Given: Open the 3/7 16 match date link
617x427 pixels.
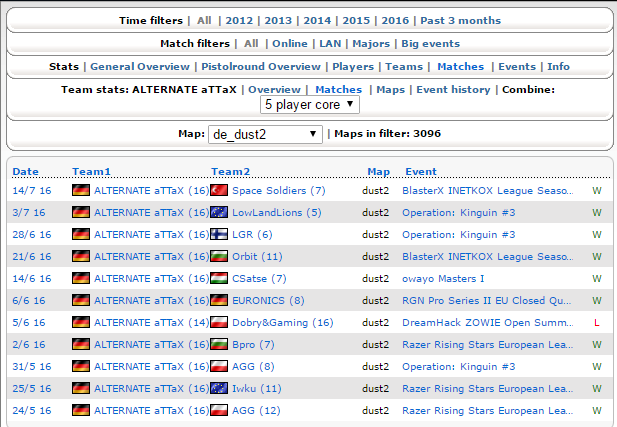Looking at the screenshot, I should tap(28, 213).
